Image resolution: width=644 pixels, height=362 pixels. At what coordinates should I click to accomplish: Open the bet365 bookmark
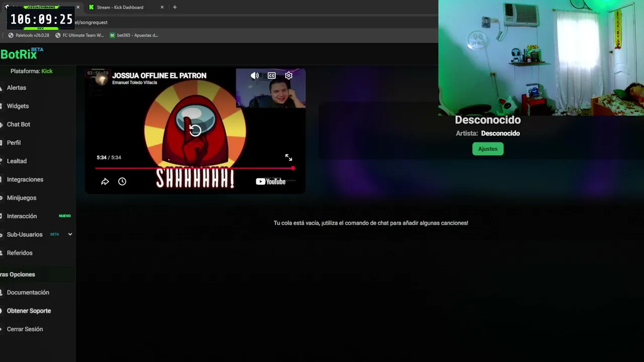click(x=133, y=35)
